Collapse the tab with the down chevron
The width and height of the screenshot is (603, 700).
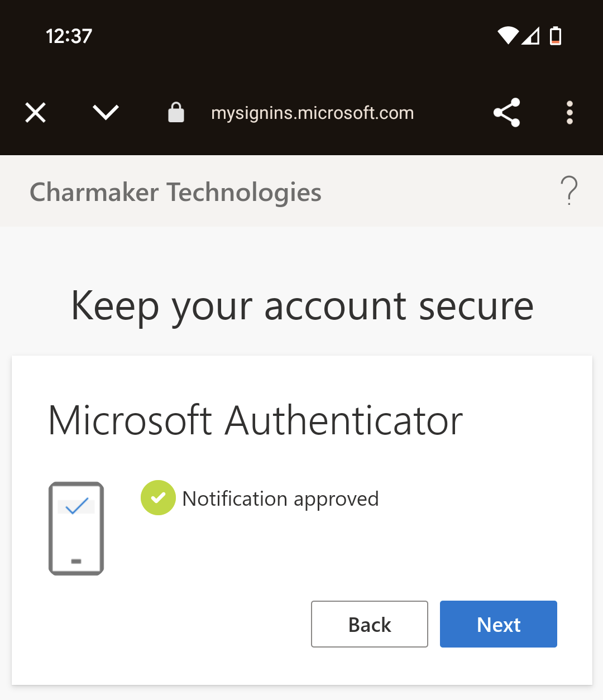(106, 113)
